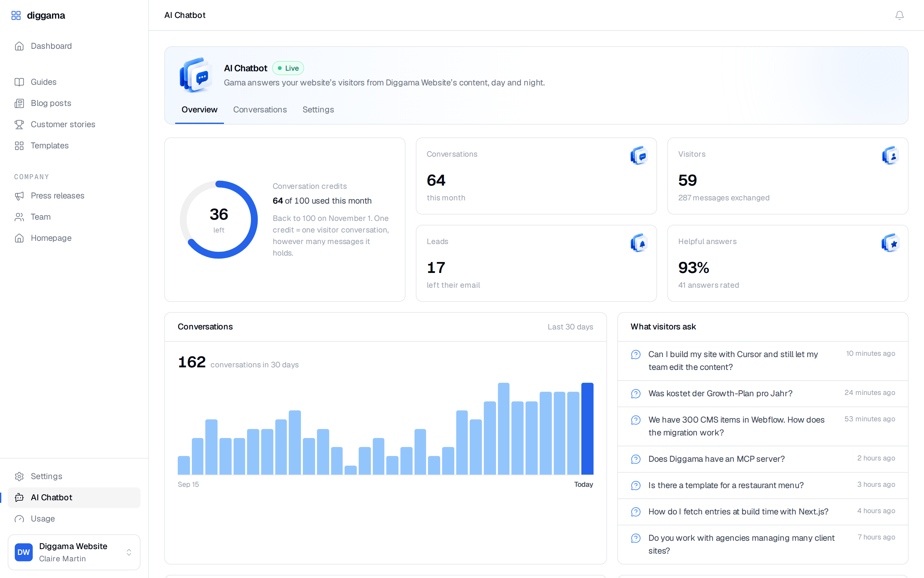Open 'Does Diggama have an MCP server?'
Viewport: 924px width, 578px height.
coord(763,459)
